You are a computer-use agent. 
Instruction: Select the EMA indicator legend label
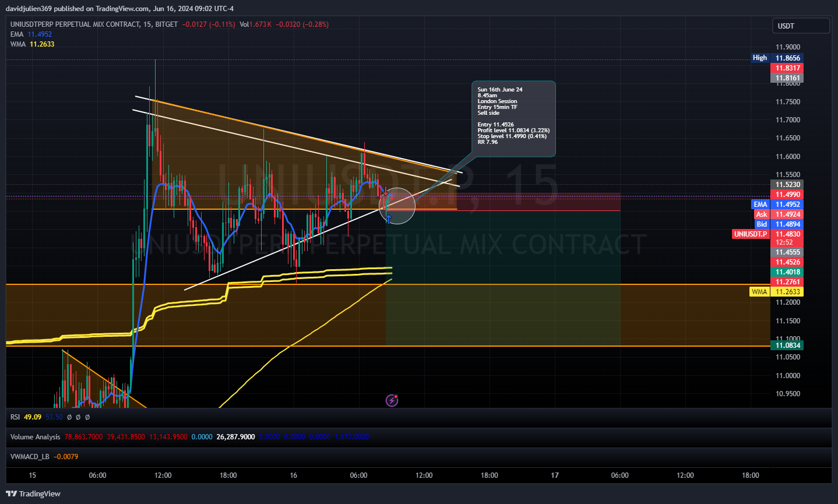(17, 34)
